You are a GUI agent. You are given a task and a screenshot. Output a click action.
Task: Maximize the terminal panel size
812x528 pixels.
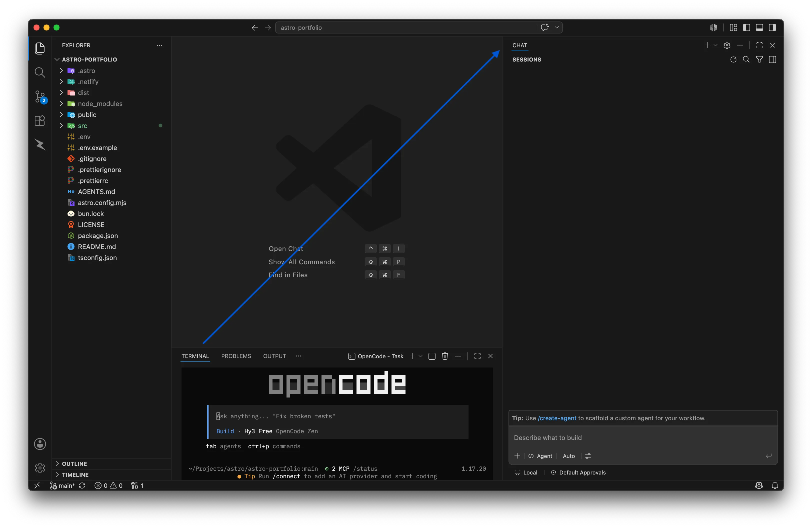pos(477,356)
